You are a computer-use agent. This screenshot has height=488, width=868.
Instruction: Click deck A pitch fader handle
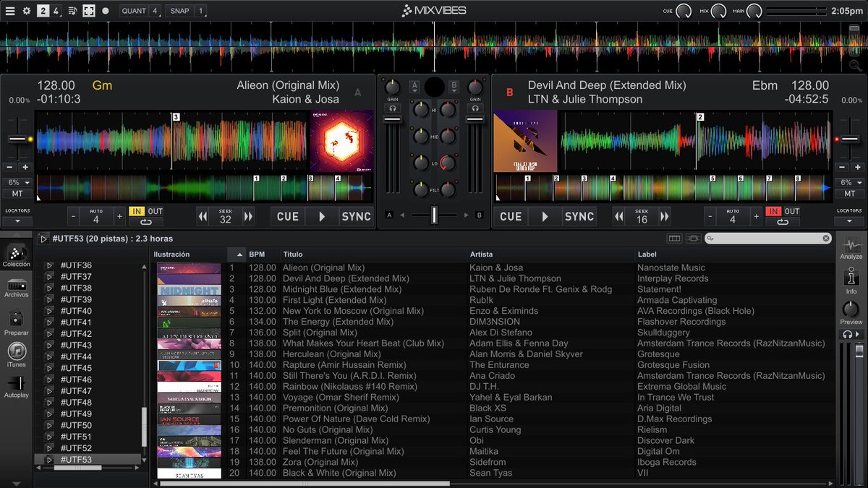pyautogui.click(x=17, y=139)
